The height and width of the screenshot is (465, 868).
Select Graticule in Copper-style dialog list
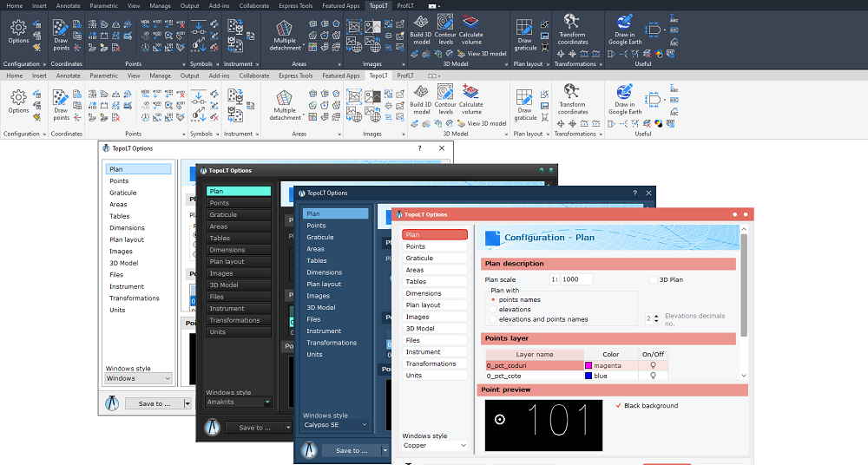(435, 258)
